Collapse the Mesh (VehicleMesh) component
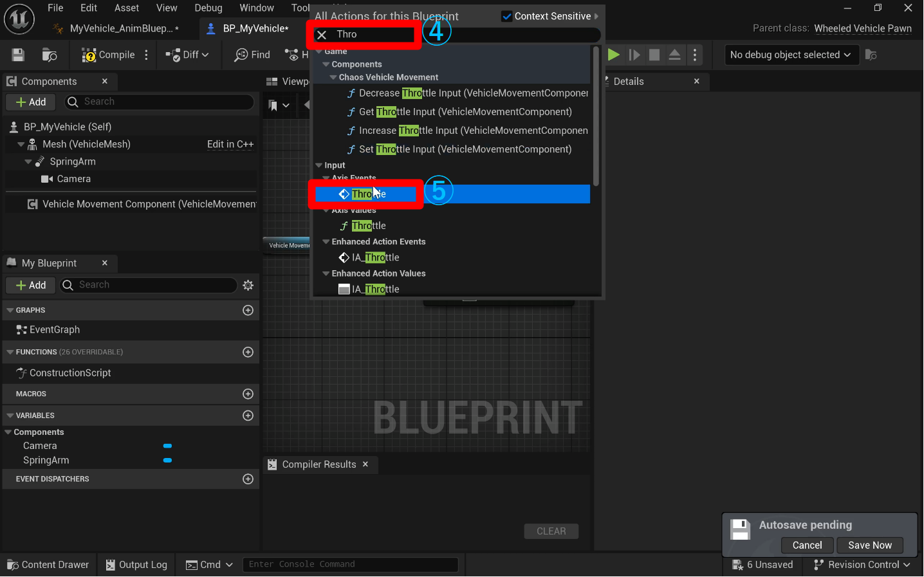 click(21, 144)
